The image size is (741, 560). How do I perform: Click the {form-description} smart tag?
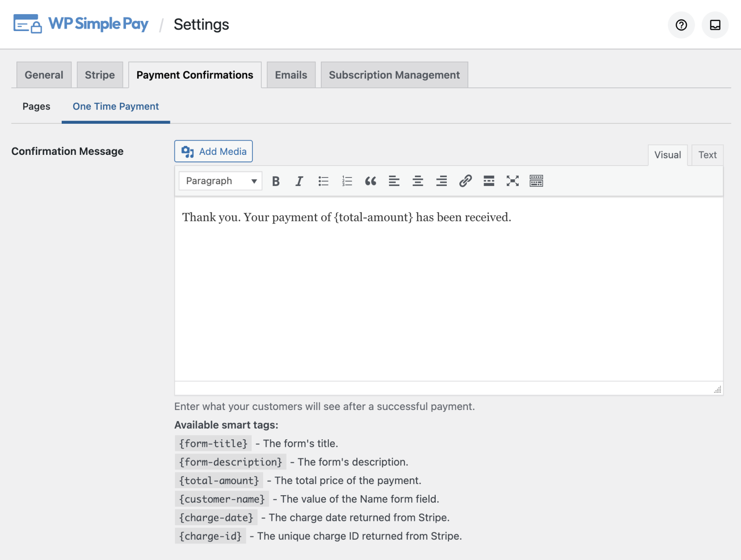point(230,462)
